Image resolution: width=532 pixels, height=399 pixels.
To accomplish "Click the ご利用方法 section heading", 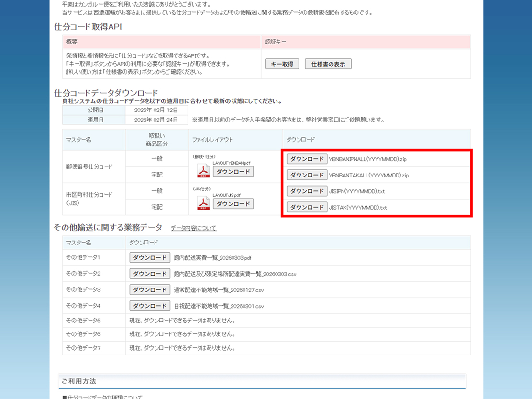I will (x=79, y=381).
